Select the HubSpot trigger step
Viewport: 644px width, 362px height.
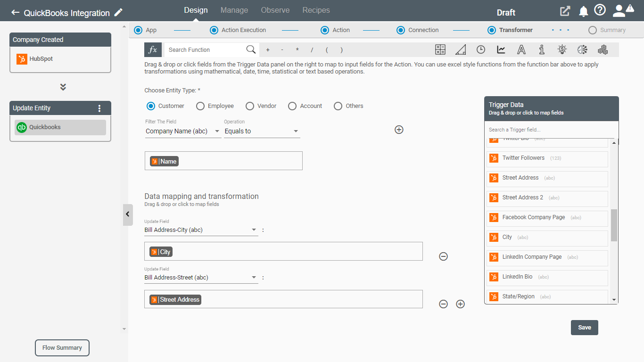point(60,59)
